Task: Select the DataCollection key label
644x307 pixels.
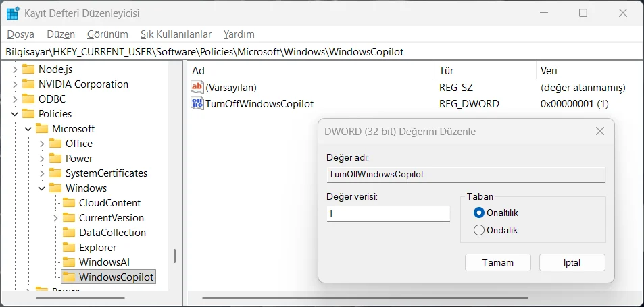Action: [x=113, y=233]
